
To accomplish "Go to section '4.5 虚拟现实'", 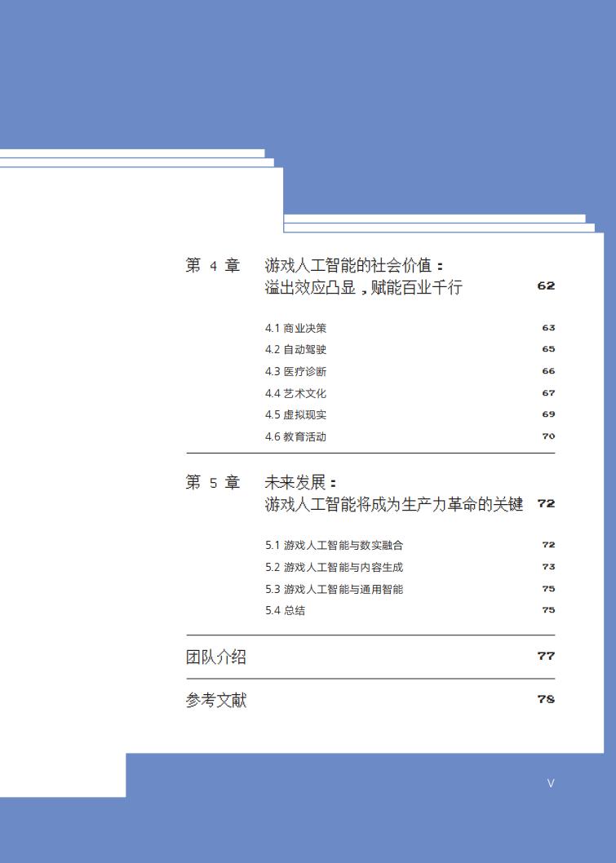I will pos(295,415).
